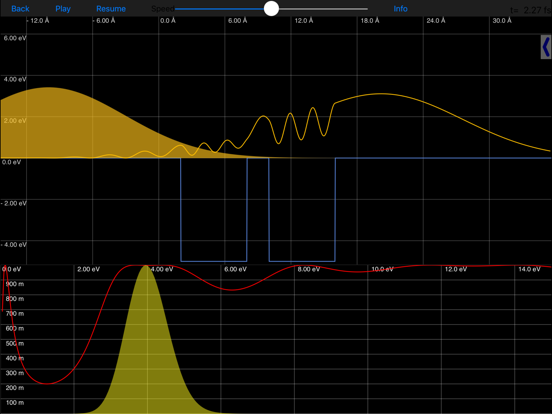Click the '8.00 eV' spectrum axis label
Viewport: 552px width, 414px height.
pos(309,269)
